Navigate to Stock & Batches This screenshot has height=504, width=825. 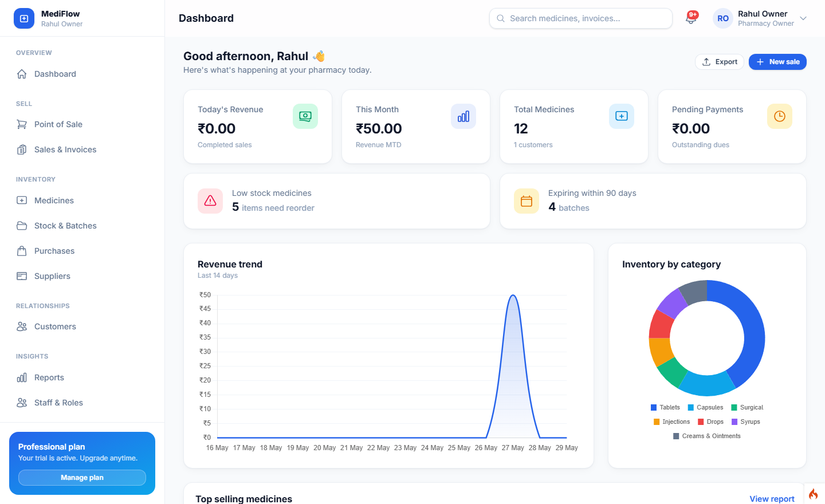(82, 226)
